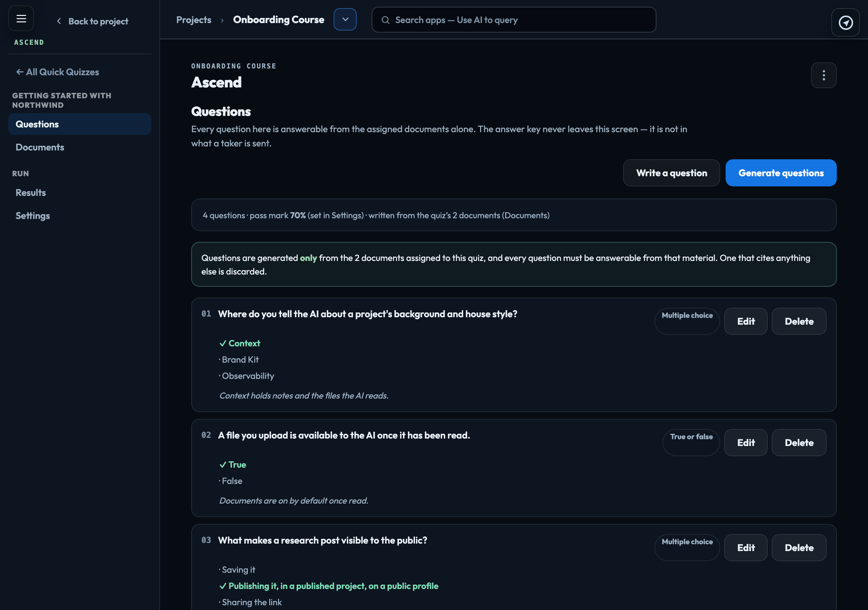Delete the True or false question 02
This screenshot has width=868, height=610.
pos(798,443)
